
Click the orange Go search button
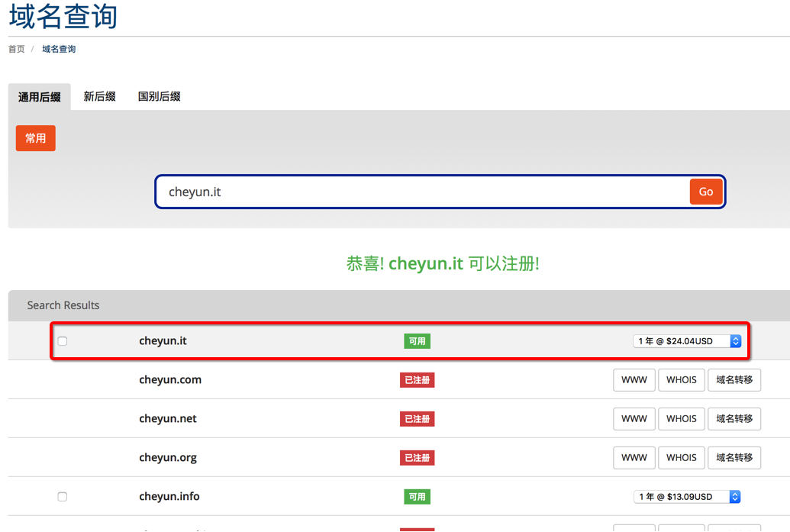705,192
